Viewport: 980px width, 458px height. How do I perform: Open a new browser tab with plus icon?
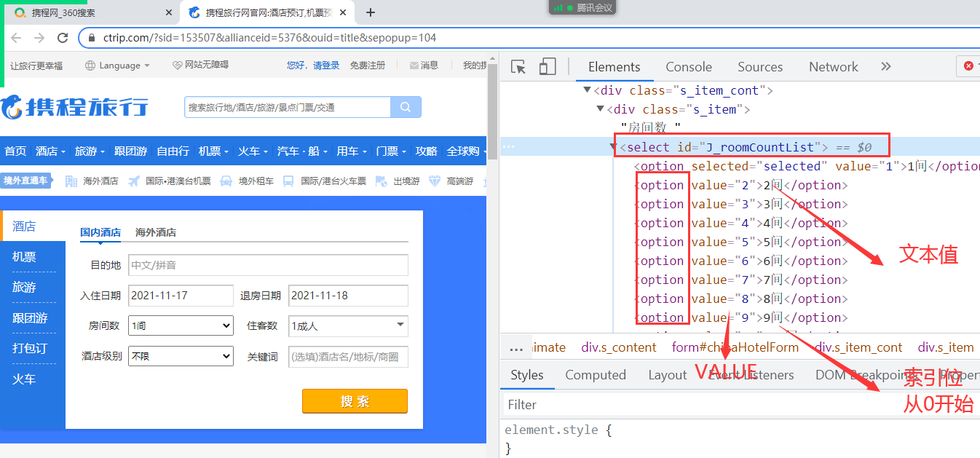[371, 12]
